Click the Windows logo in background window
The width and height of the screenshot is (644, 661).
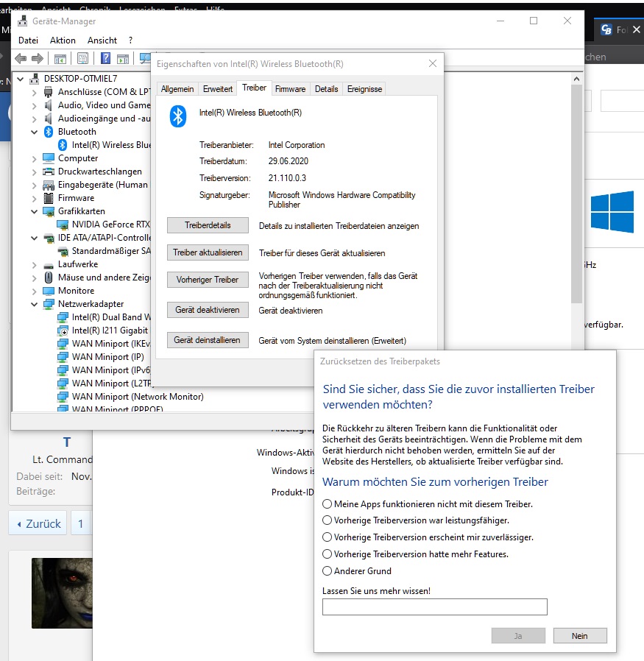pyautogui.click(x=612, y=211)
